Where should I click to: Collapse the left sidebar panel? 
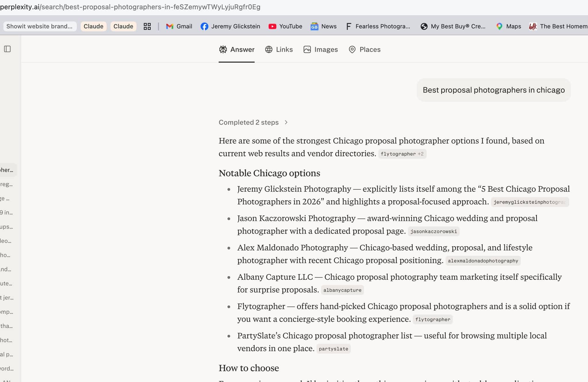7,49
